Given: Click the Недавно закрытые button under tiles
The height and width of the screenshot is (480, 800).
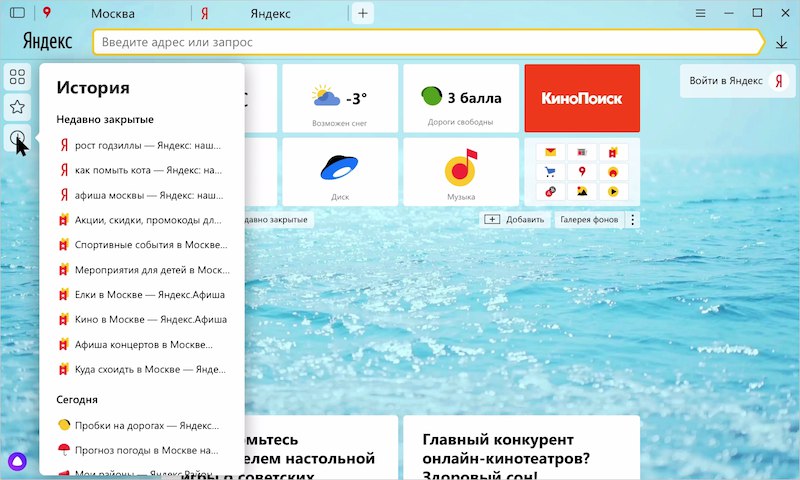Looking at the screenshot, I should tap(279, 220).
